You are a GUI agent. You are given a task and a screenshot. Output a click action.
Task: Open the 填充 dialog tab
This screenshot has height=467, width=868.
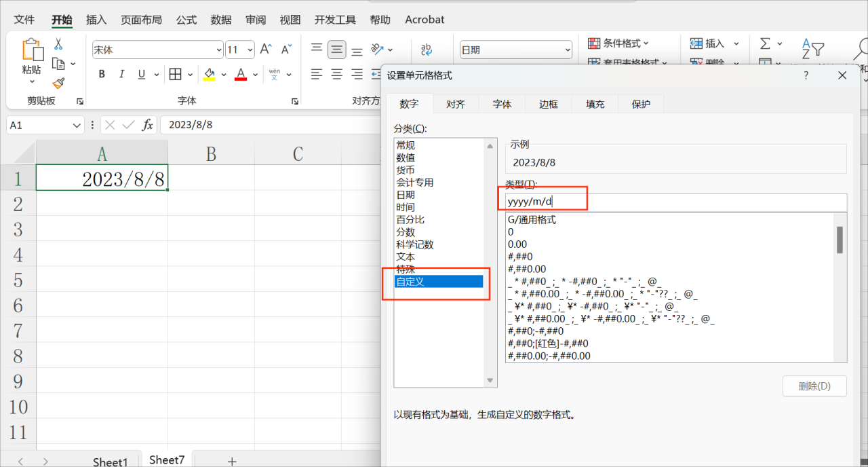point(595,104)
